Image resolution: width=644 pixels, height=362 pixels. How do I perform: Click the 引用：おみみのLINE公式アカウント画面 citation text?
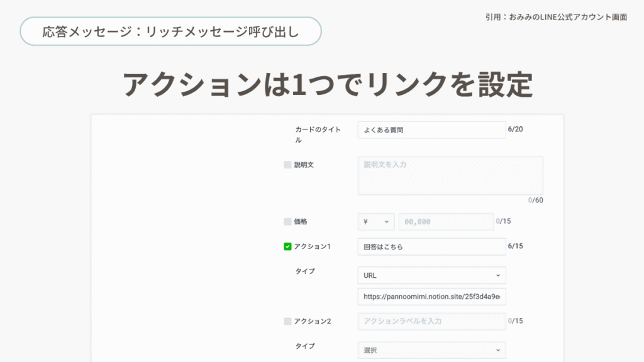(x=556, y=17)
